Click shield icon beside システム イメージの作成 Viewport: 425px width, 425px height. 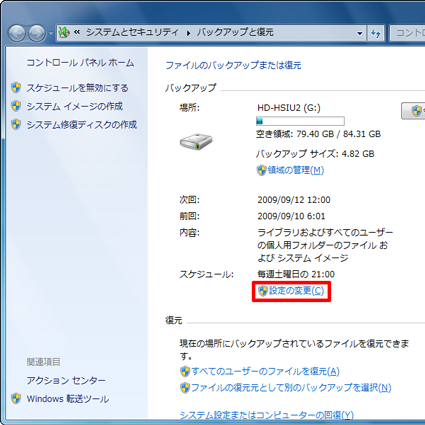click(x=16, y=106)
